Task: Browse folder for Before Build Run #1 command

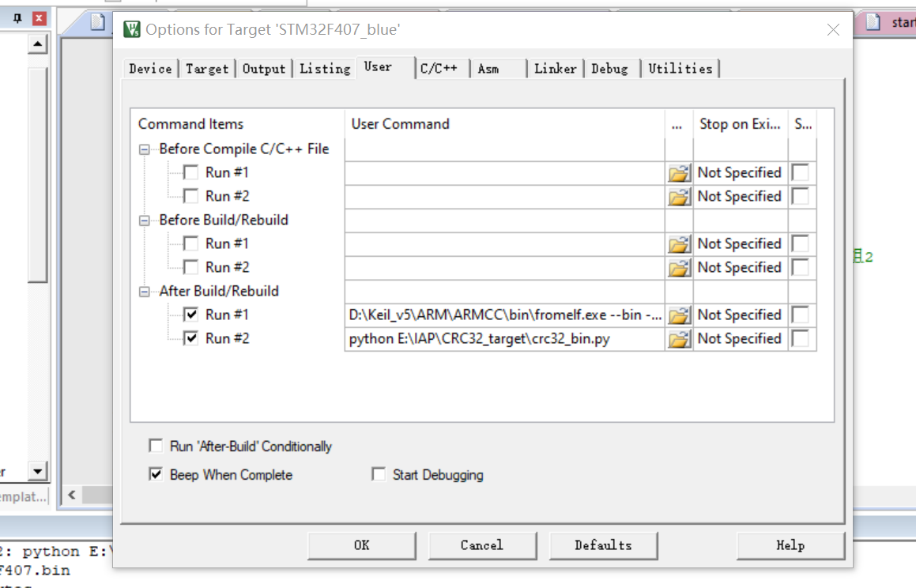Action: [679, 244]
